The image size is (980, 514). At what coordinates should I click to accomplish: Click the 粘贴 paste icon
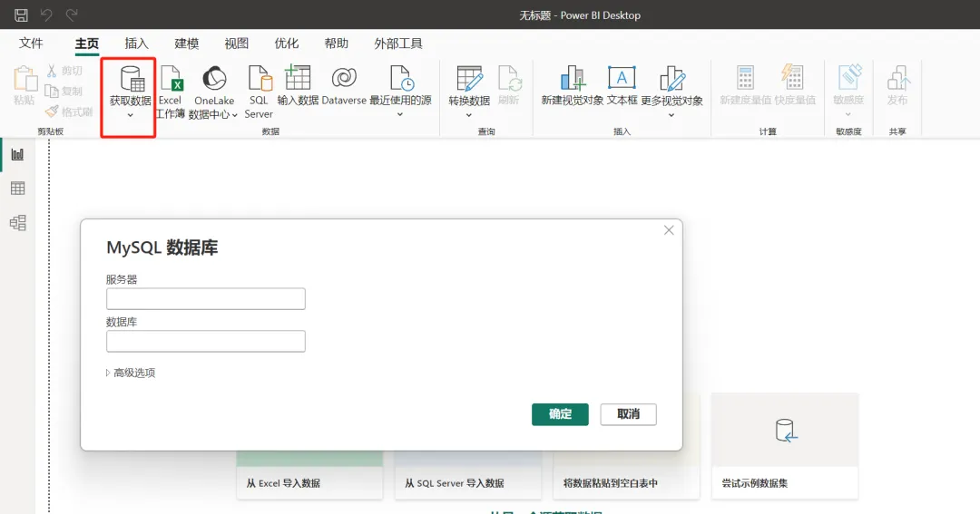[x=25, y=79]
